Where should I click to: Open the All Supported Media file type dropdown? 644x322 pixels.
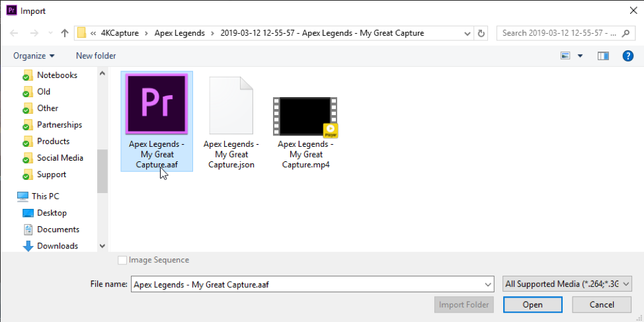point(567,284)
